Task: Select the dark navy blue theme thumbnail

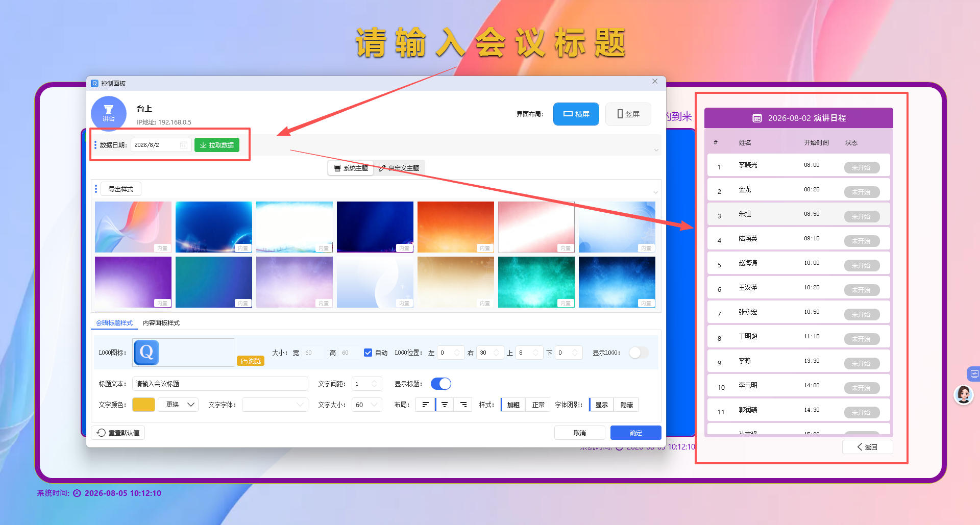Action: [375, 227]
